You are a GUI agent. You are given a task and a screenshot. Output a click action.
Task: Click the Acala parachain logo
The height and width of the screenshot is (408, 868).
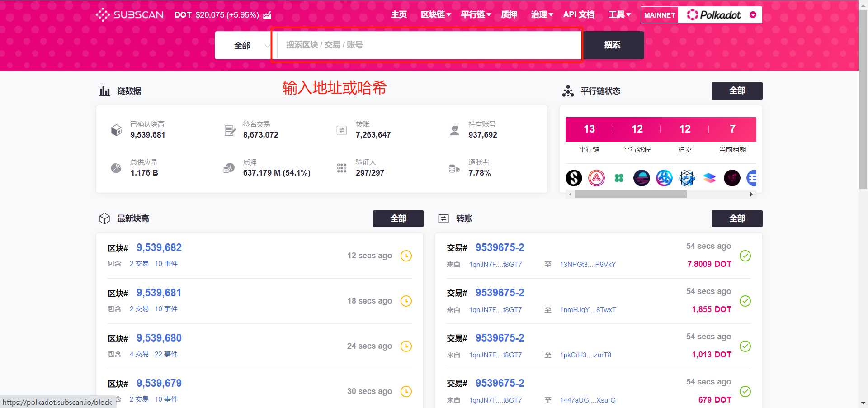coord(596,178)
